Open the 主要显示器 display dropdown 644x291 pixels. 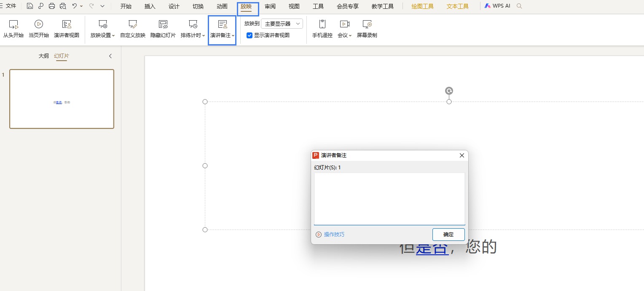[x=282, y=24]
